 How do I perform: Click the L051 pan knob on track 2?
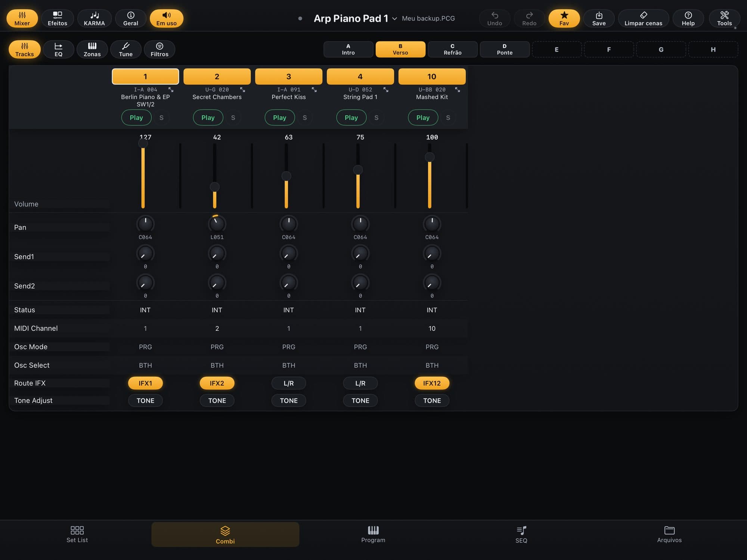pos(217,224)
